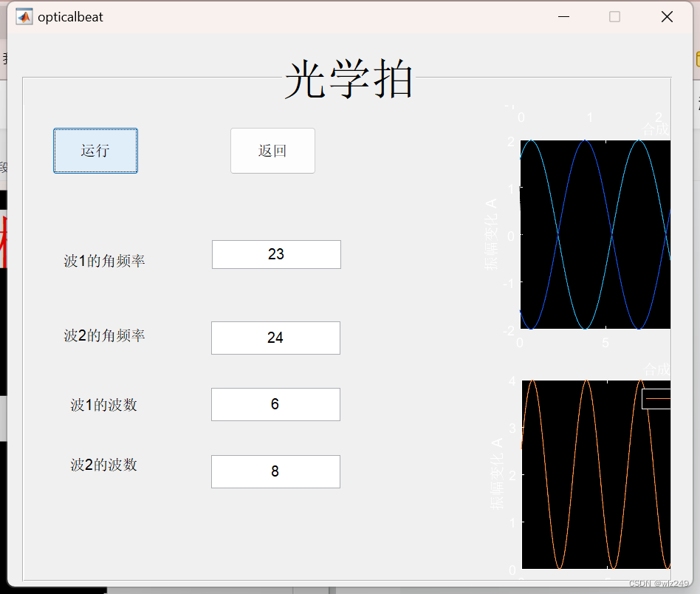The width and height of the screenshot is (700, 594).
Task: Click inside the 波1的角频率 input showing 23
Action: 275,254
